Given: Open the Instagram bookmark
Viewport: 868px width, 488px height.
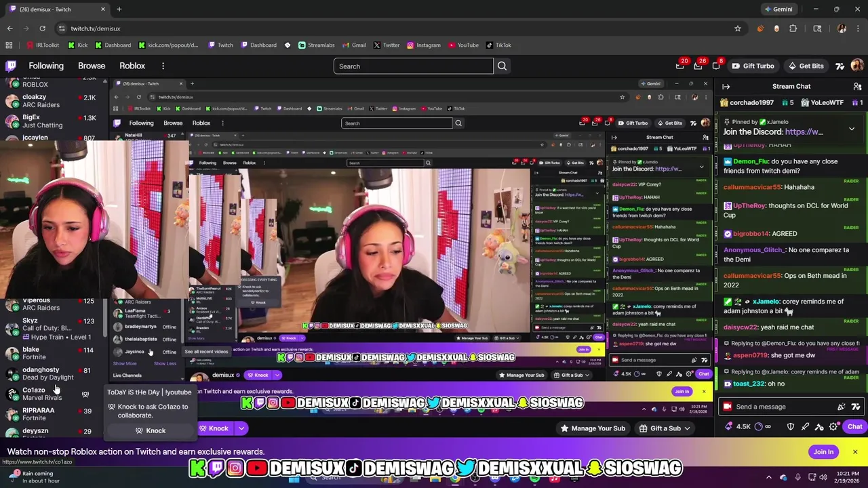Looking at the screenshot, I should click(x=423, y=45).
